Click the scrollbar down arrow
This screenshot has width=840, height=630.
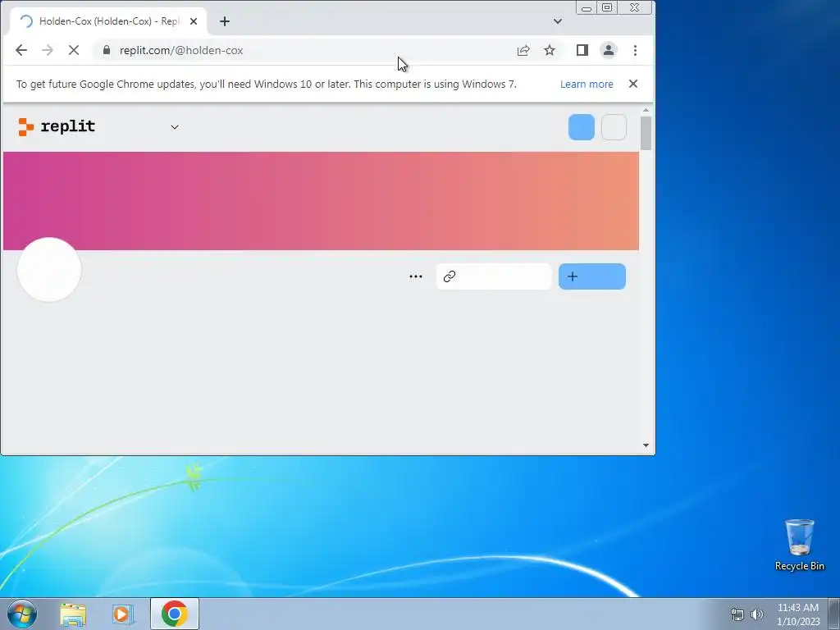click(646, 445)
